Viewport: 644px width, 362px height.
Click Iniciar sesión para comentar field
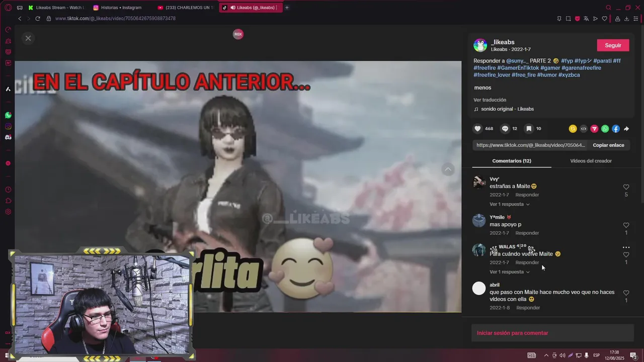(x=552, y=333)
